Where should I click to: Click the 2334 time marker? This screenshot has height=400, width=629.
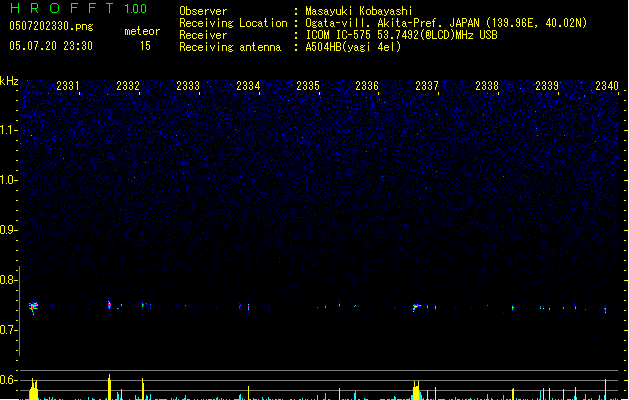248,86
